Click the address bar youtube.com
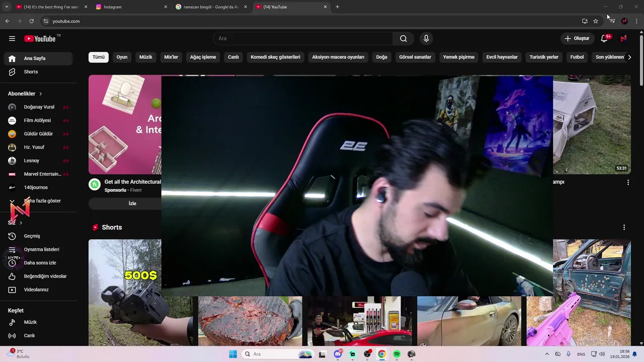The height and width of the screenshot is (362, 644). coord(66,21)
